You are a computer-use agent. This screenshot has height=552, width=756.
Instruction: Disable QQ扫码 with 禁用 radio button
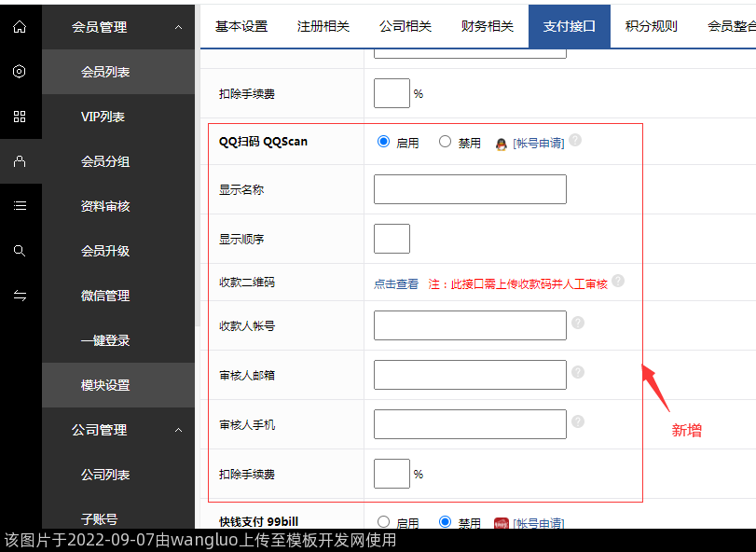[445, 142]
